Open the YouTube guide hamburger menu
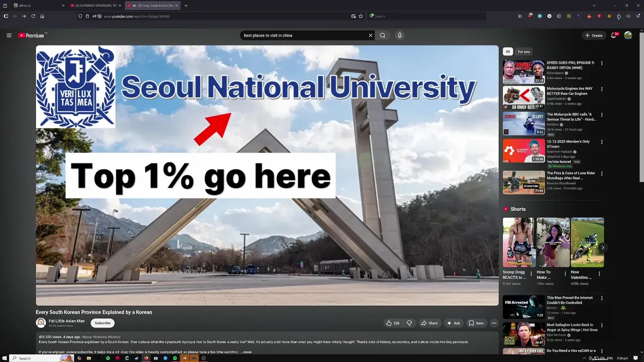644x362 pixels. (9, 35)
